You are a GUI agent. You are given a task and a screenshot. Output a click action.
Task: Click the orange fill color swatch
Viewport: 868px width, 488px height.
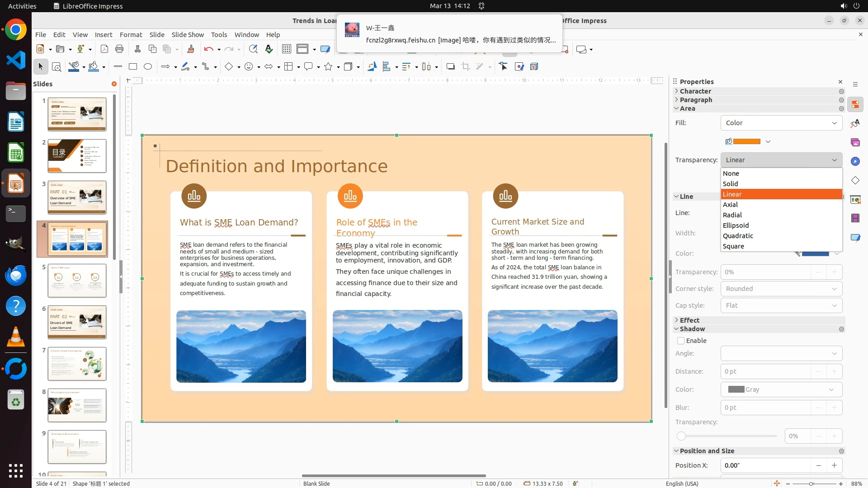(746, 142)
